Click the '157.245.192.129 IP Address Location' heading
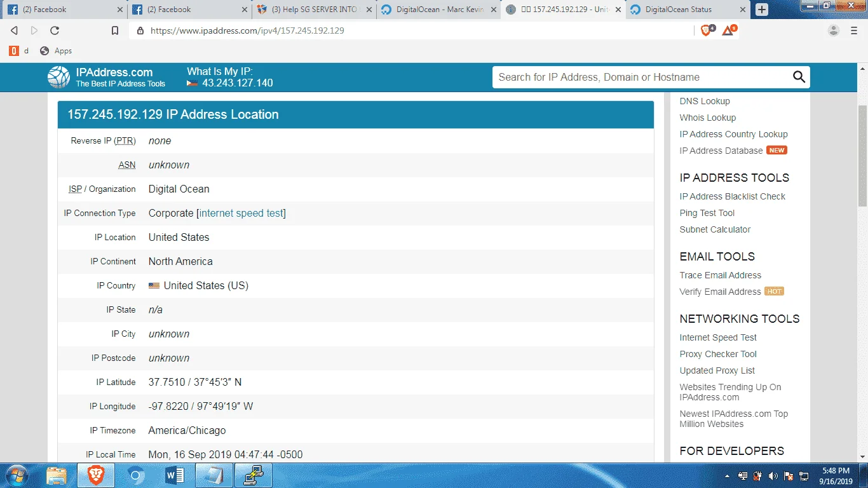This screenshot has height=488, width=868. (x=173, y=114)
